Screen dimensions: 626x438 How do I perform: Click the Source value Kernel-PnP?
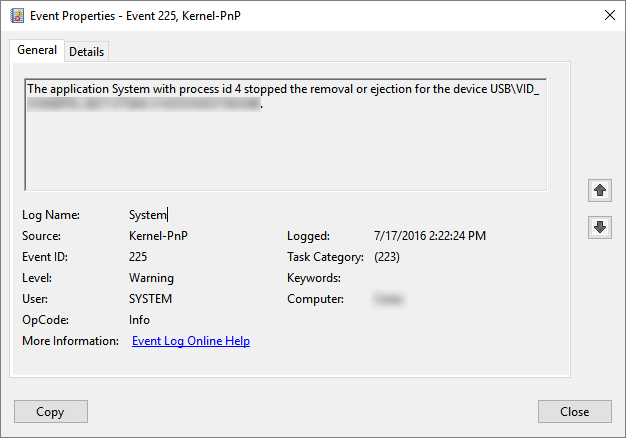point(158,236)
